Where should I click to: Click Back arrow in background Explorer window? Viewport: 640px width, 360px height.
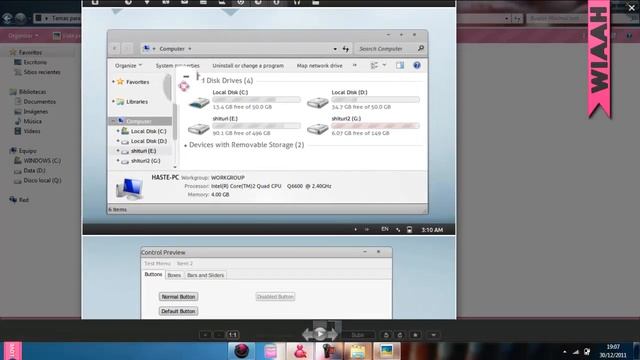tap(7, 18)
